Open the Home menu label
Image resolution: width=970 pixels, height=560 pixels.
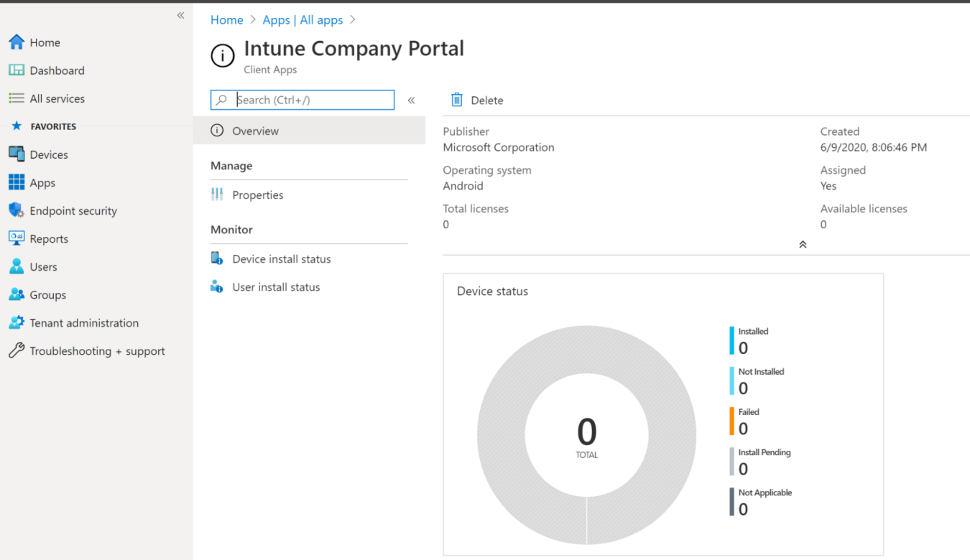pyautogui.click(x=45, y=42)
